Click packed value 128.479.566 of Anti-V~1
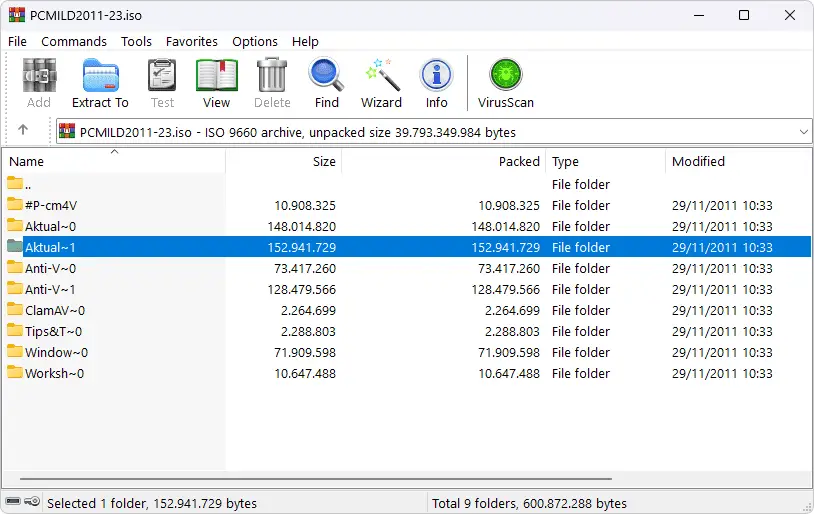This screenshot has width=814, height=514. (506, 290)
